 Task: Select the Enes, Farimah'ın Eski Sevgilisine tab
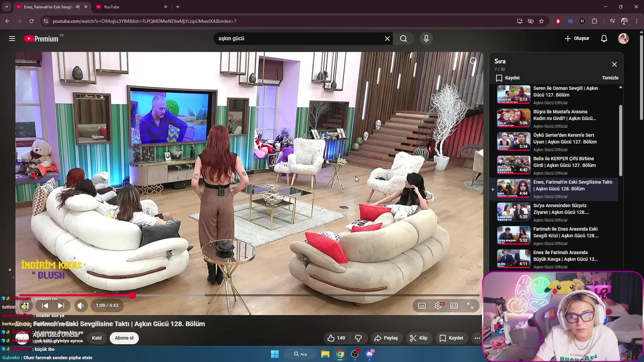tap(48, 7)
